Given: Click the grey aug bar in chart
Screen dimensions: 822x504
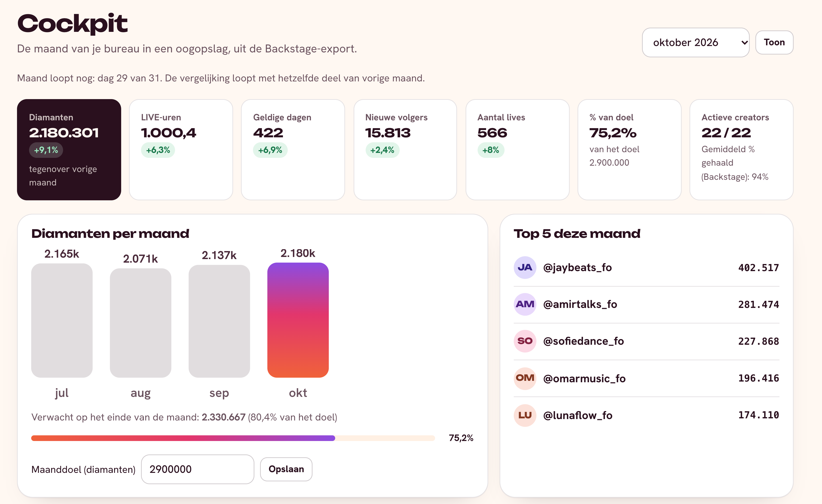Looking at the screenshot, I should pos(141,323).
